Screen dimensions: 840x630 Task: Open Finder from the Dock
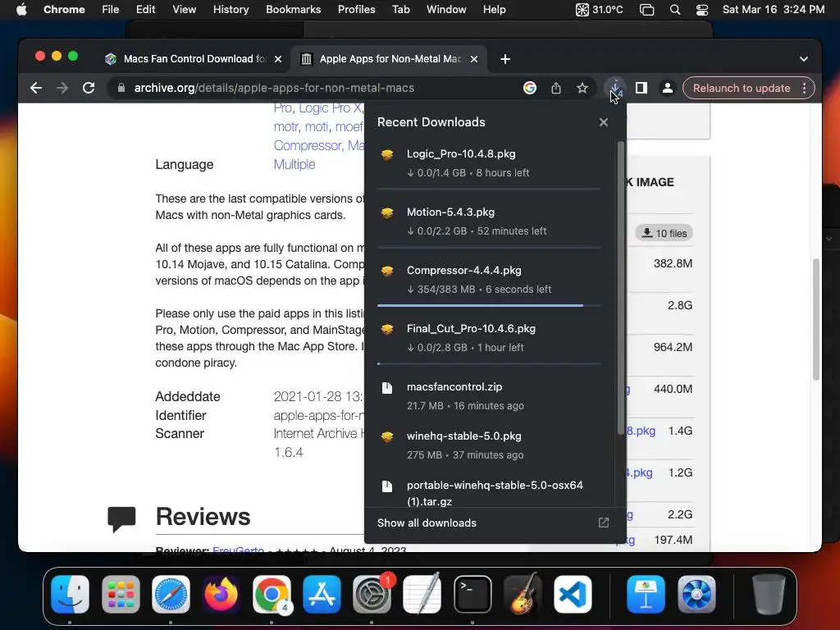[x=71, y=595]
